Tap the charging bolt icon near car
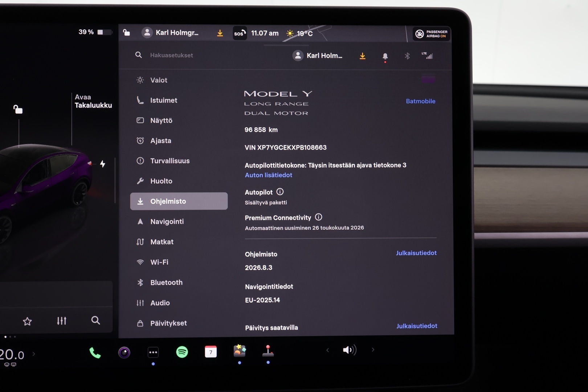Image resolution: width=588 pixels, height=392 pixels. click(x=103, y=164)
